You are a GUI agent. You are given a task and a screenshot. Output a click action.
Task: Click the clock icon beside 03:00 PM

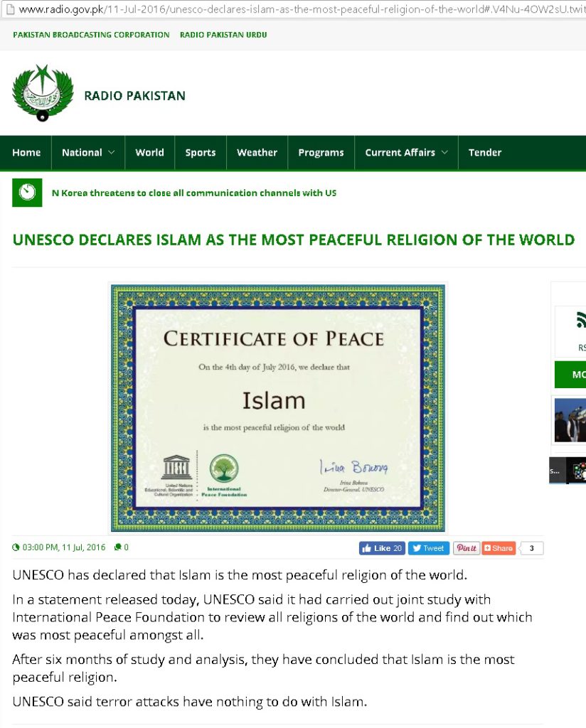point(16,547)
